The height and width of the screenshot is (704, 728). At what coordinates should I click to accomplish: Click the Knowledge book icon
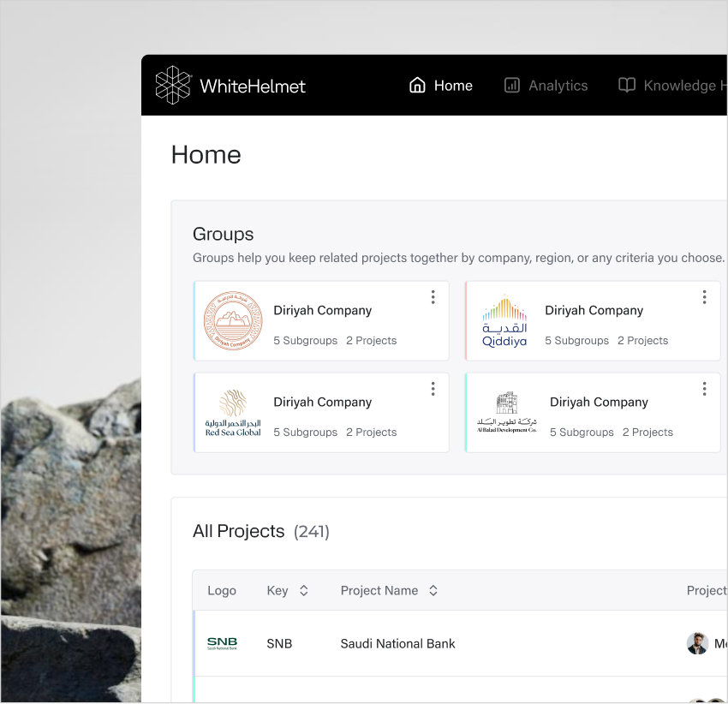(x=626, y=86)
